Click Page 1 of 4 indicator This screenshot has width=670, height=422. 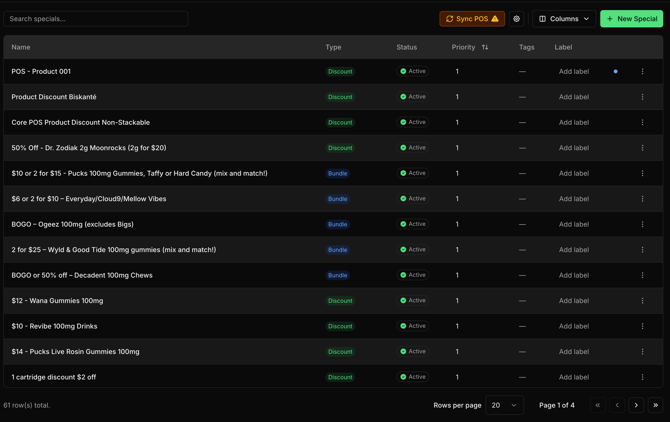click(x=557, y=405)
